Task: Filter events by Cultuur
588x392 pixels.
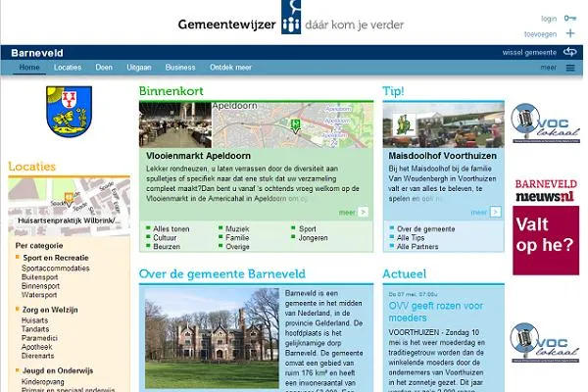Action: (x=165, y=238)
